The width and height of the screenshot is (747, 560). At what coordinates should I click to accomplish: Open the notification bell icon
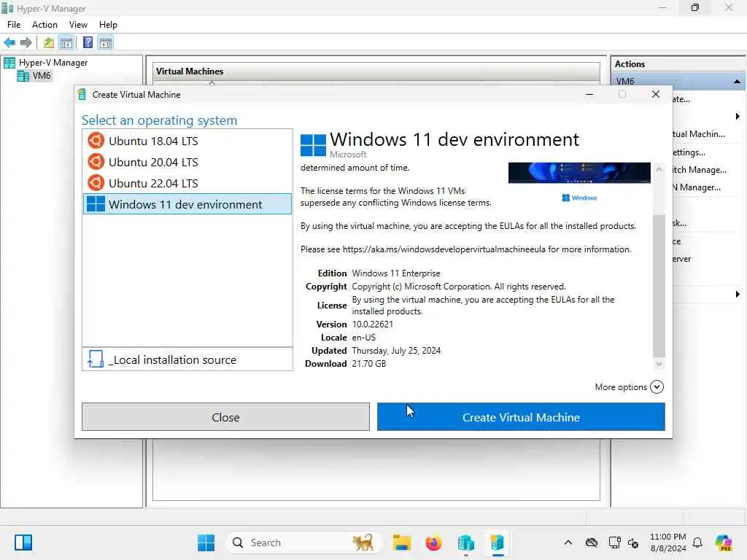coord(697,542)
